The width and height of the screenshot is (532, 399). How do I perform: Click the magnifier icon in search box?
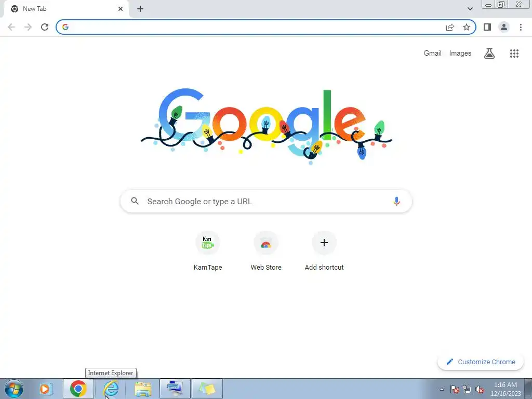135,201
